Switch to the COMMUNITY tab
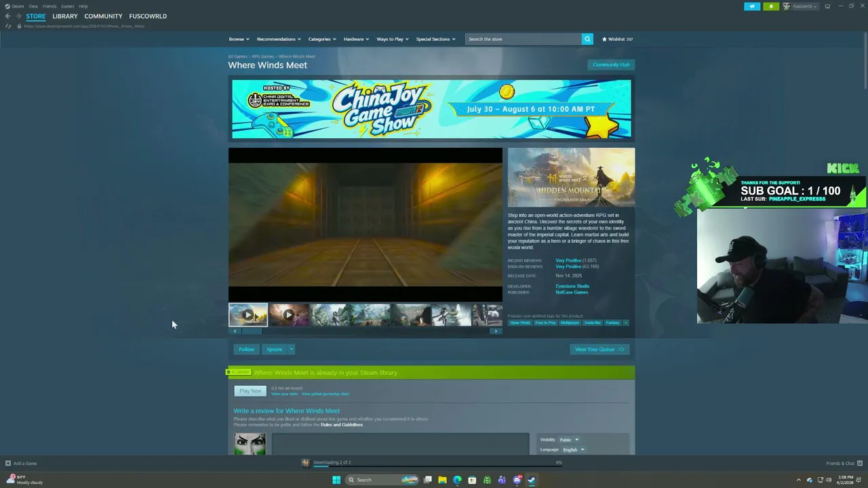The width and height of the screenshot is (868, 488). pos(103,16)
